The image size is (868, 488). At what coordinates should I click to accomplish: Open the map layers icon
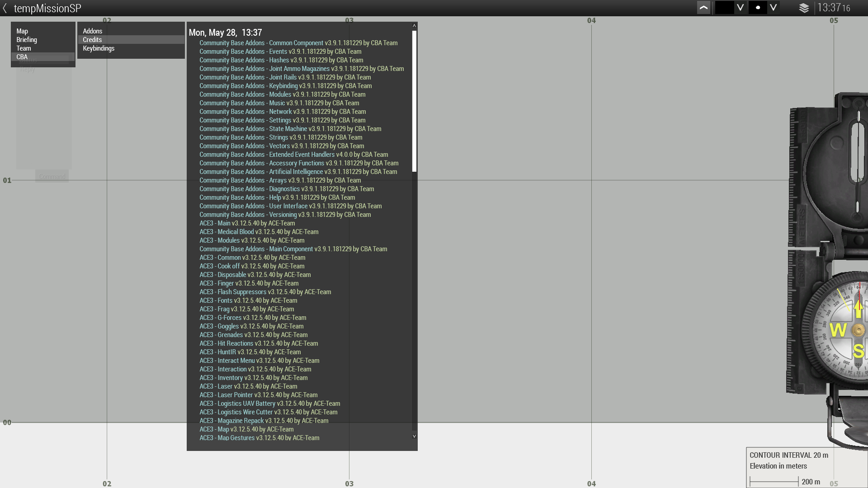(804, 8)
